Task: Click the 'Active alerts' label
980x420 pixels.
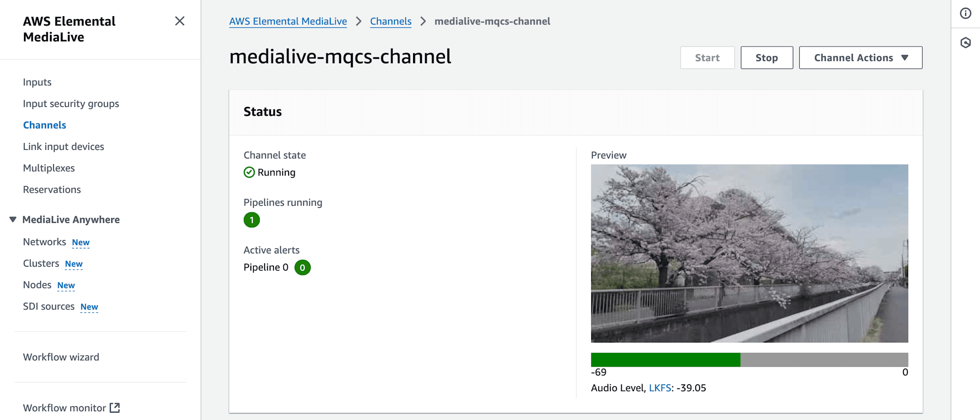Action: coord(271,250)
